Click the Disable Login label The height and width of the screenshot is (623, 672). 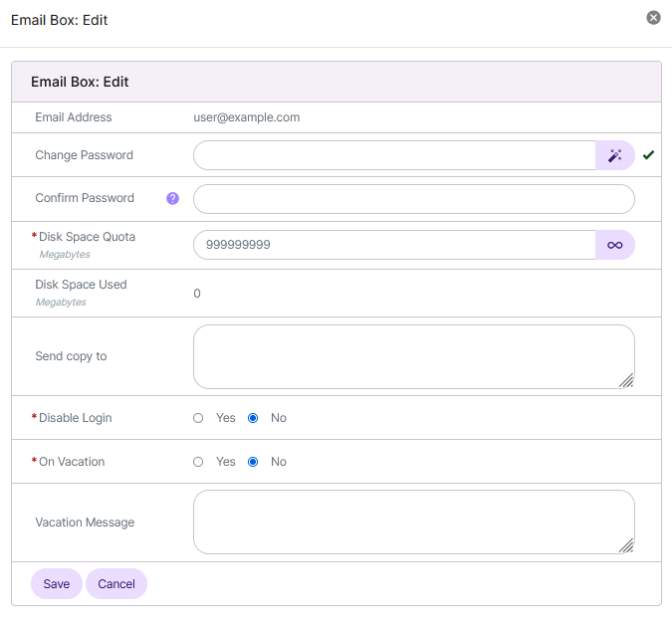click(x=75, y=418)
